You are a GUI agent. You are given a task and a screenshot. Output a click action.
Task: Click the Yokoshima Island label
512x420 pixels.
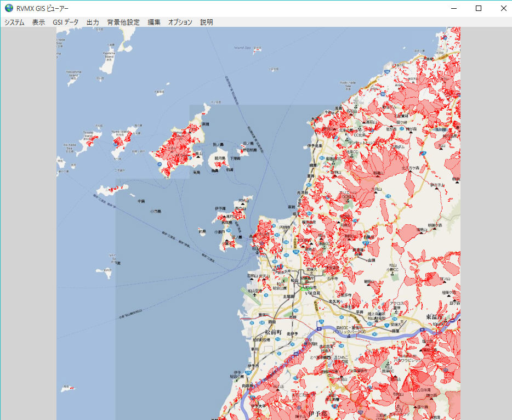73,73
